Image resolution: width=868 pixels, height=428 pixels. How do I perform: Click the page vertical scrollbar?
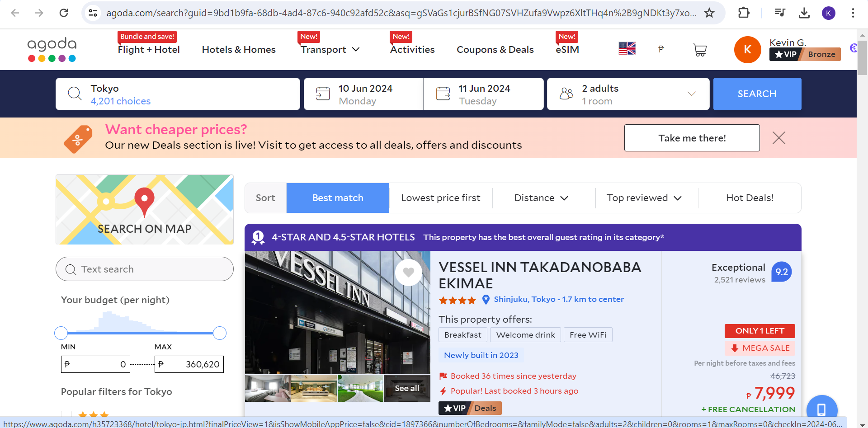click(x=862, y=58)
